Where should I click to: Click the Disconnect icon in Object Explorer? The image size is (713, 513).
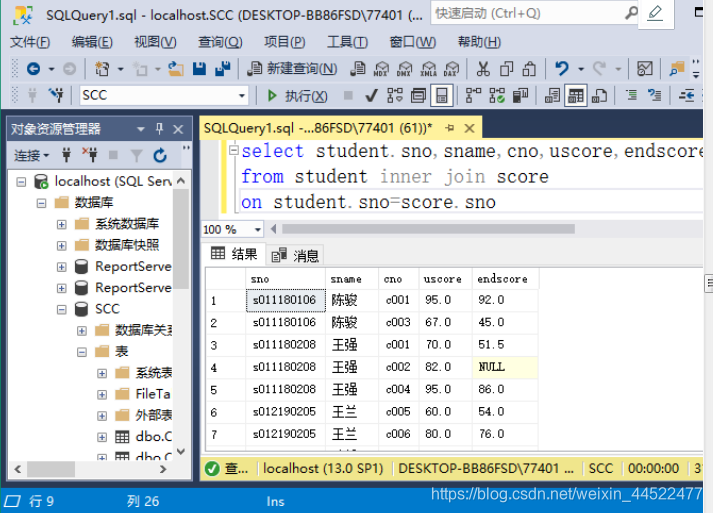pyautogui.click(x=90, y=155)
